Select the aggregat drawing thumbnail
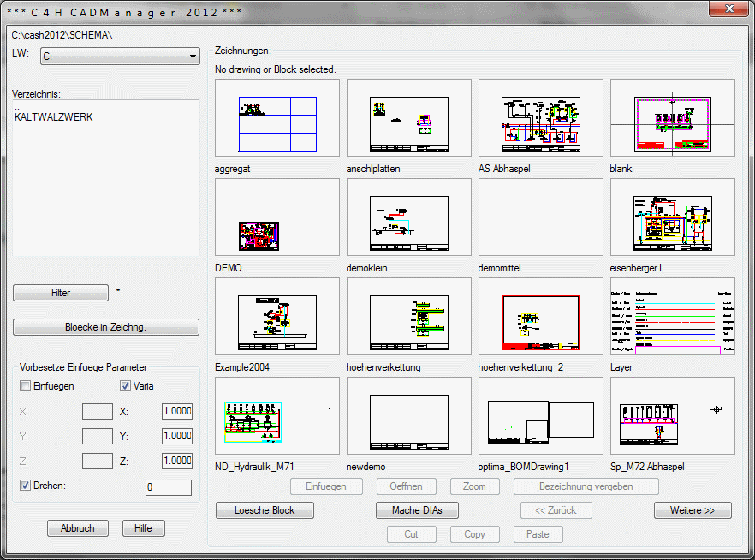Screen dimensions: 755x560 click(x=277, y=119)
